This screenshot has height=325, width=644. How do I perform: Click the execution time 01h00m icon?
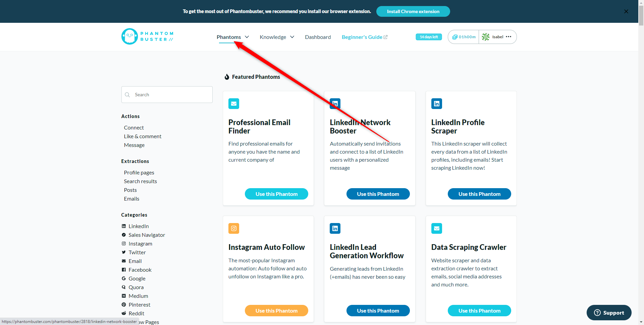(x=455, y=37)
